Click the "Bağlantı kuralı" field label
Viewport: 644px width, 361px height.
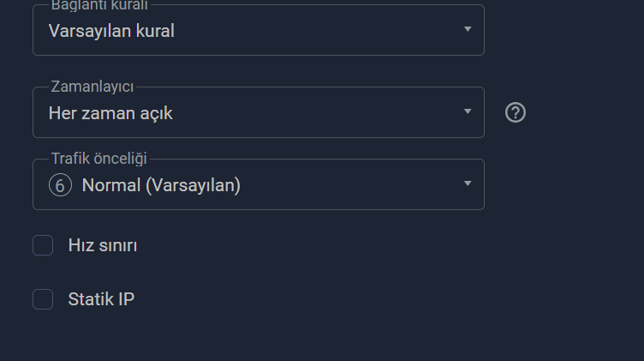click(99, 5)
